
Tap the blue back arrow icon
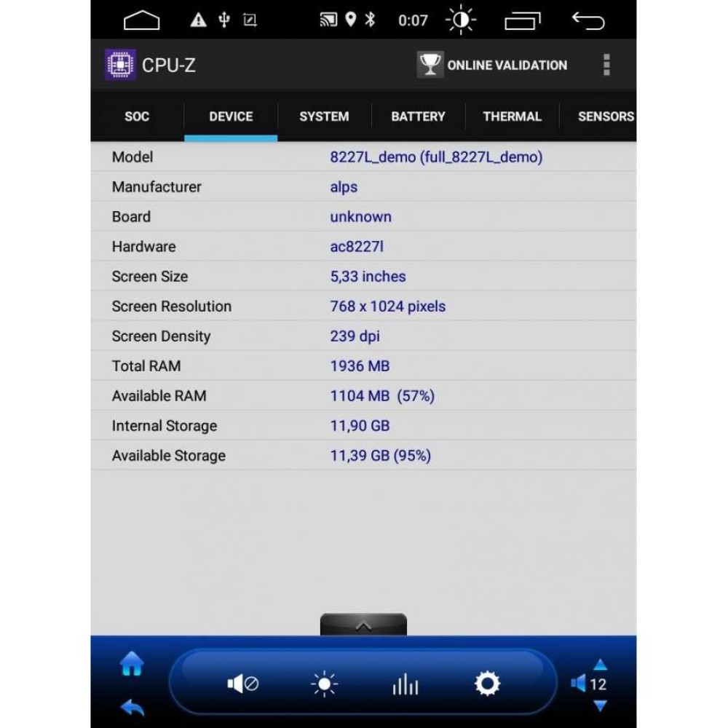pyautogui.click(x=132, y=708)
